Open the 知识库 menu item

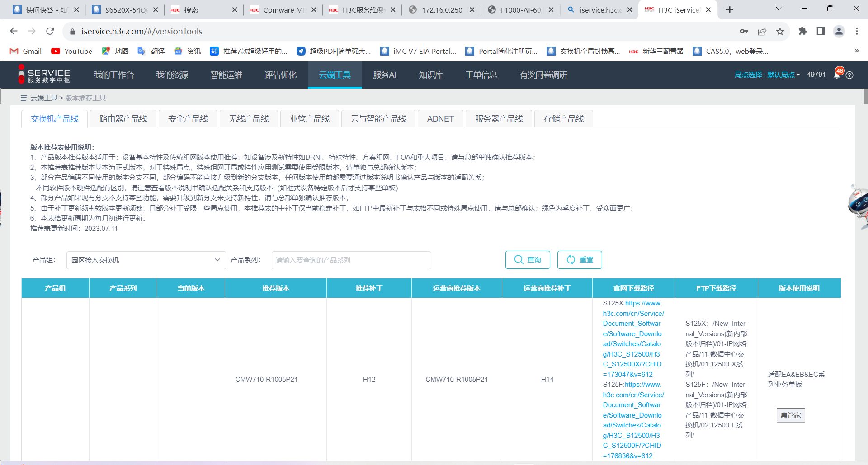coord(430,75)
